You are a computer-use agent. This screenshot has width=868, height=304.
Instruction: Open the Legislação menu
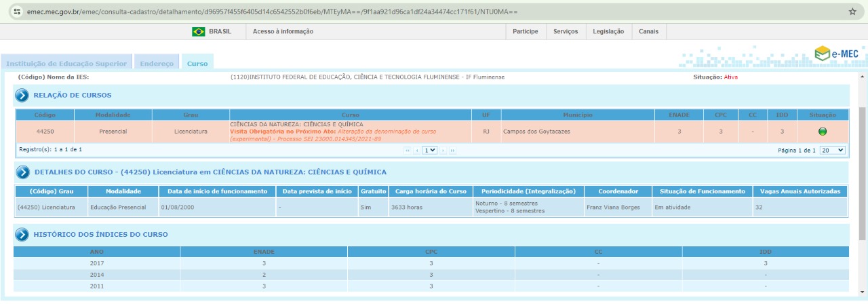[x=608, y=31]
